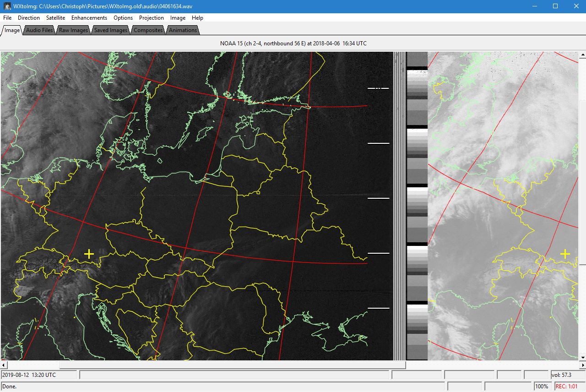Open the Options menu

point(123,18)
